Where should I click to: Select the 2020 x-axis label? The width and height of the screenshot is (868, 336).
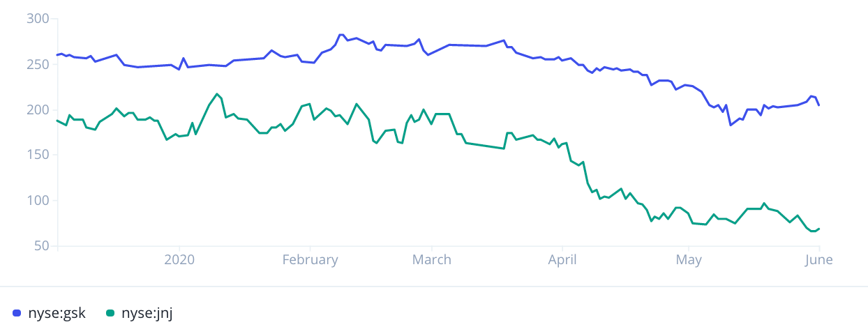[179, 260]
